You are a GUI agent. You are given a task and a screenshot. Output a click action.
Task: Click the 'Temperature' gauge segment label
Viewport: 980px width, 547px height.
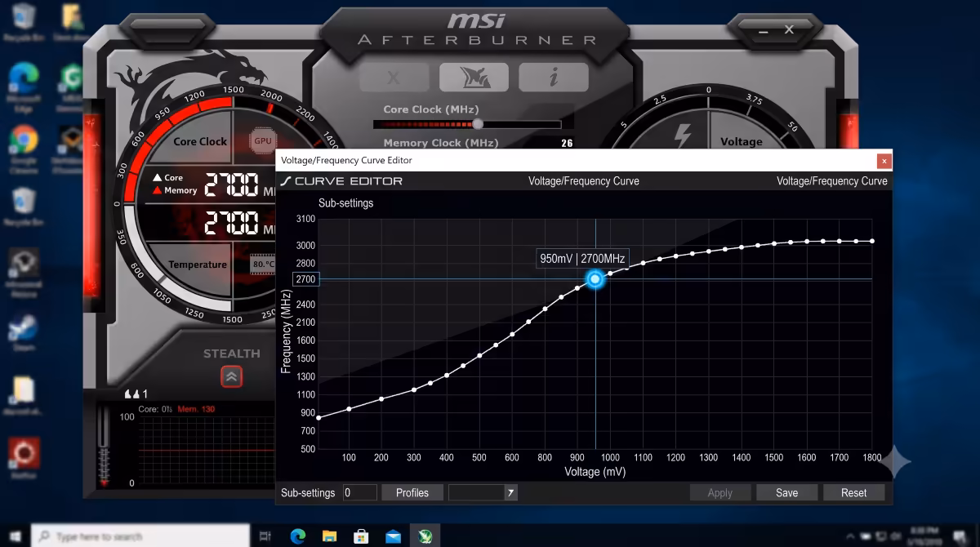198,265
